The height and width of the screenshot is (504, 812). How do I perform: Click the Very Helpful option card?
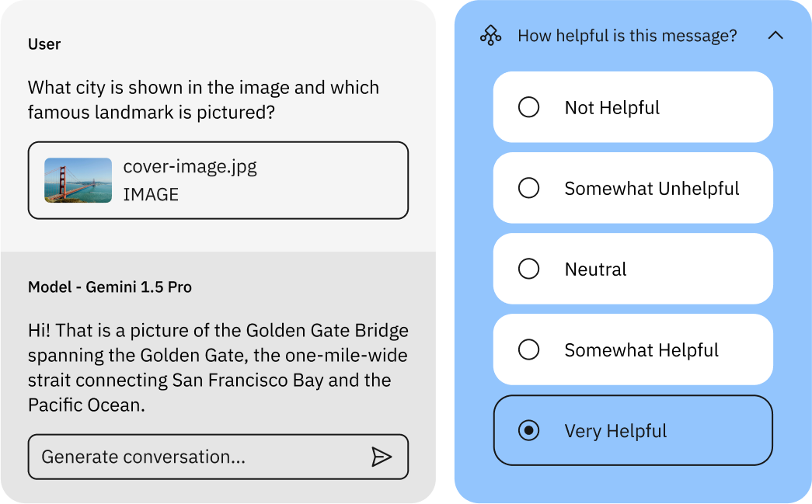click(x=633, y=430)
